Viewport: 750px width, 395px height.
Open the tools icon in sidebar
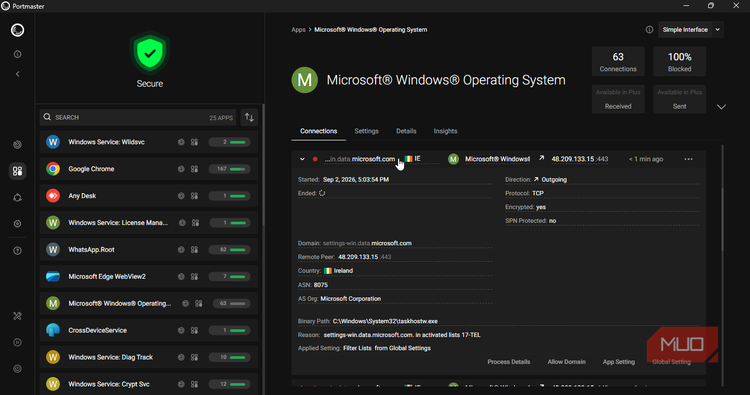click(17, 316)
